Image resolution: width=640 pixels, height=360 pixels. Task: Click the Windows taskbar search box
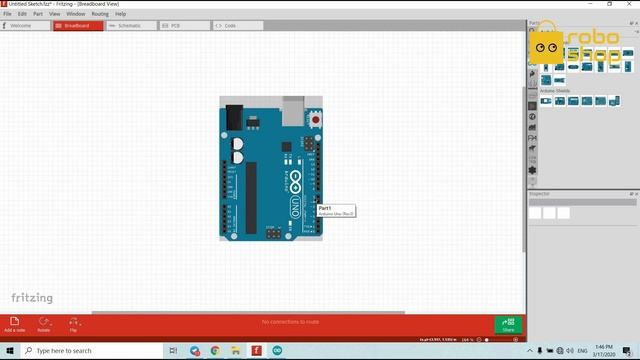[x=91, y=351]
